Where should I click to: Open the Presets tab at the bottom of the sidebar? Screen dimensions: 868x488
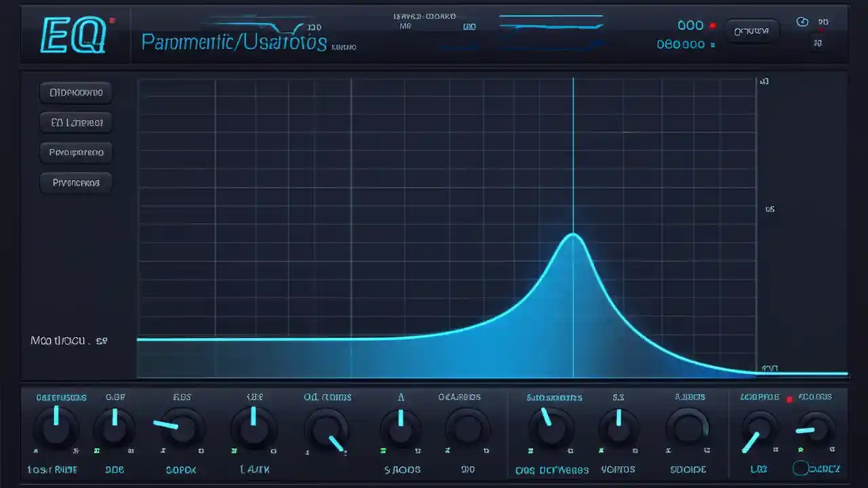(x=76, y=182)
